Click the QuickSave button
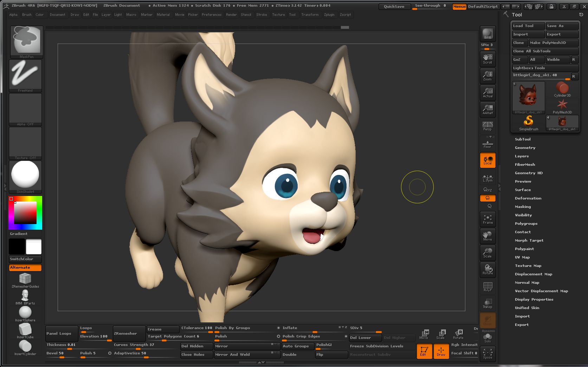This screenshot has height=367, width=588. [394, 7]
